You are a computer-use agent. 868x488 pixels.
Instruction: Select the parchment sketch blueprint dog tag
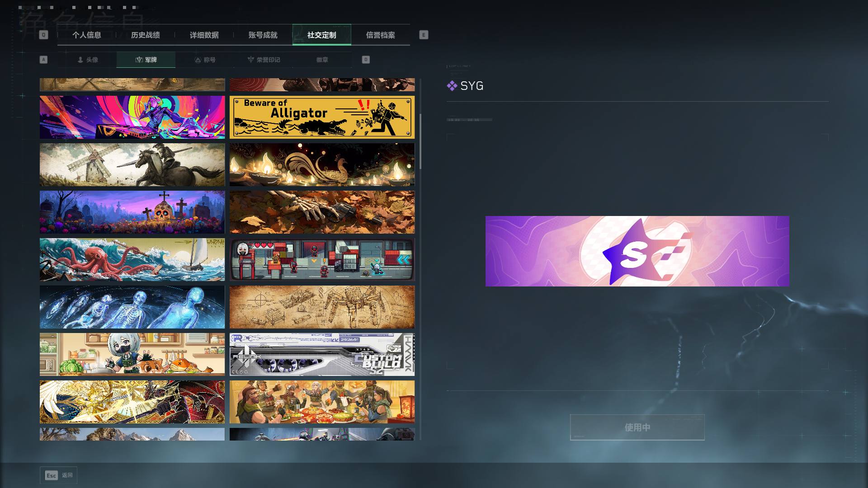pos(322,307)
